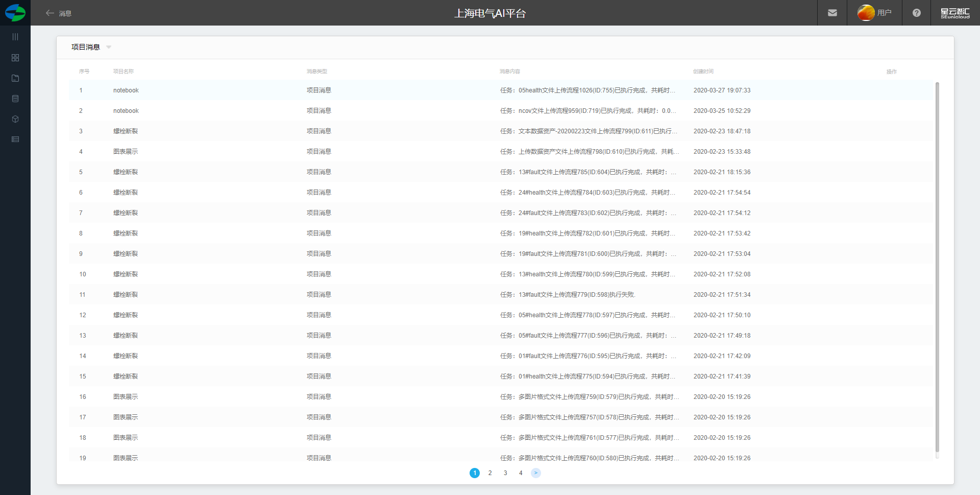Click the 消息内容 column header
Screen dimensions: 980x495
point(510,72)
